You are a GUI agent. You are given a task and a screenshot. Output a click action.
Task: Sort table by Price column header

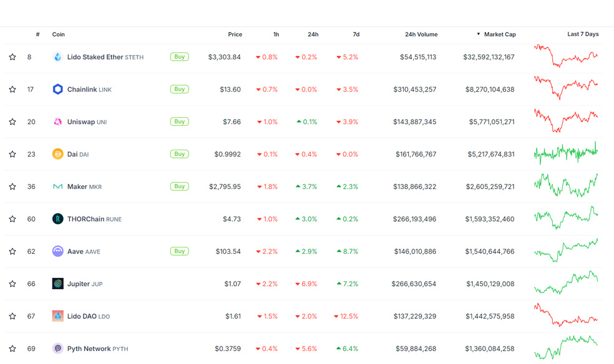tap(235, 34)
